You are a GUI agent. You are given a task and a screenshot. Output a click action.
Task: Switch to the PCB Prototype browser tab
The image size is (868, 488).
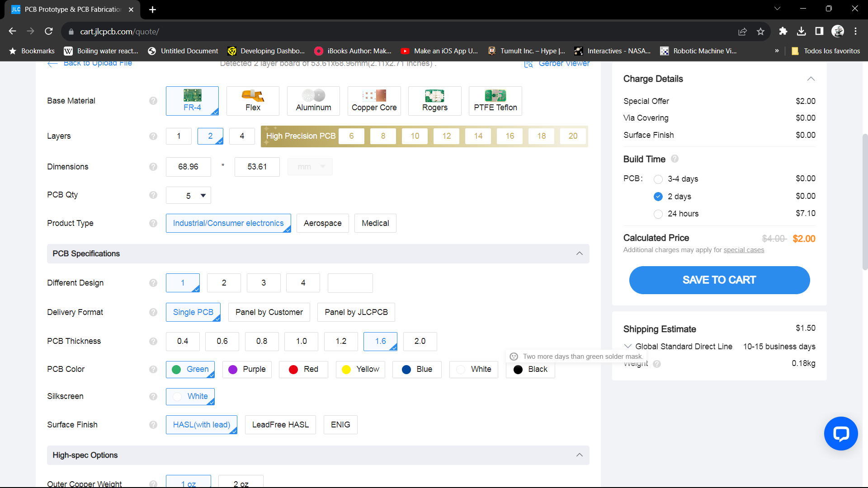[72, 9]
